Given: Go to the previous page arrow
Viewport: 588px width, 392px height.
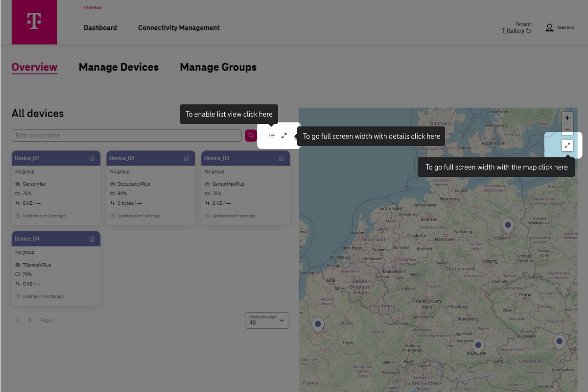Looking at the screenshot, I should click(x=18, y=320).
